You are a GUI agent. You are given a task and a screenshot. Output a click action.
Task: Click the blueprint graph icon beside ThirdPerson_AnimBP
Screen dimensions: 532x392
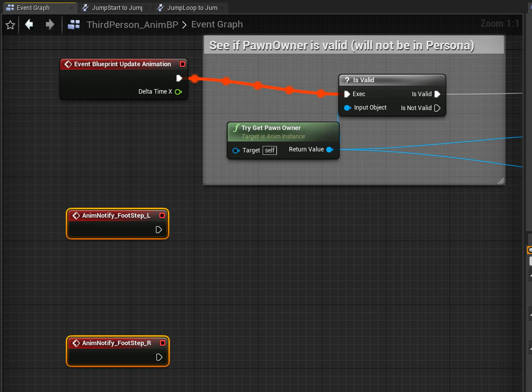click(74, 24)
